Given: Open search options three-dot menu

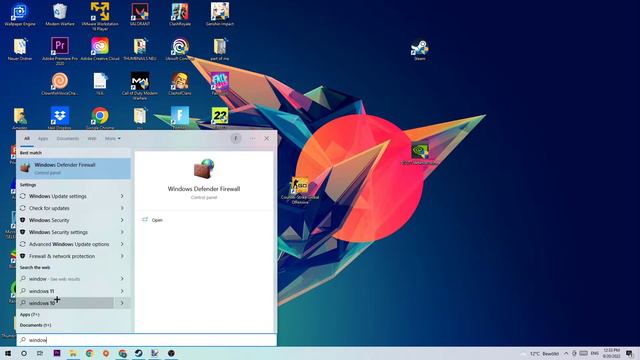Looking at the screenshot, I should pos(253,138).
